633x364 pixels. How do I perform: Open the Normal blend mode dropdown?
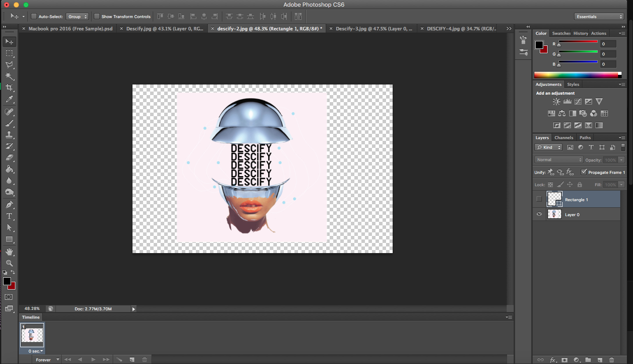(x=559, y=160)
